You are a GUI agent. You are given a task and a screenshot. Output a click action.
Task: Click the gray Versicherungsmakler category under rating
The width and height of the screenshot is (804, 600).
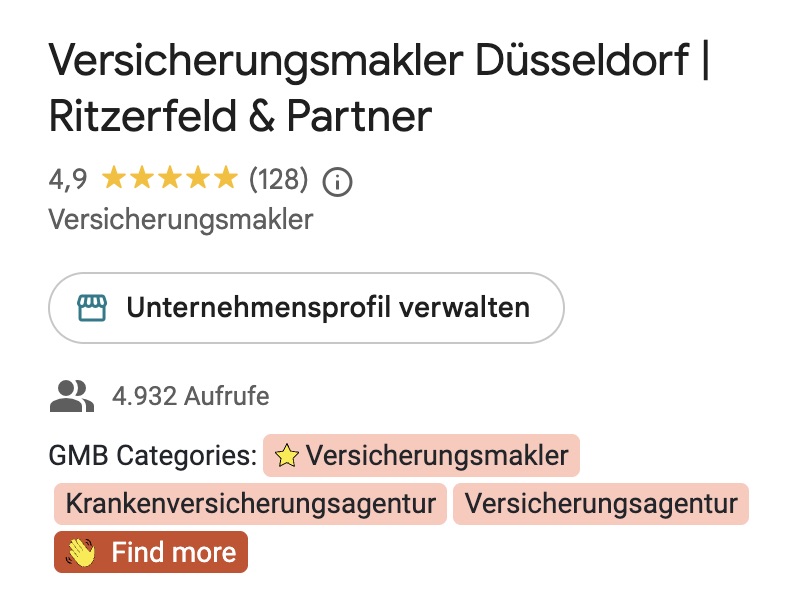[x=180, y=220]
